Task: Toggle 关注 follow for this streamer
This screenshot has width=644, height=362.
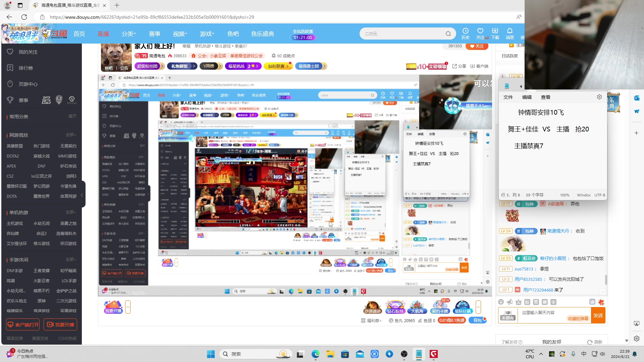Action: pos(477,46)
